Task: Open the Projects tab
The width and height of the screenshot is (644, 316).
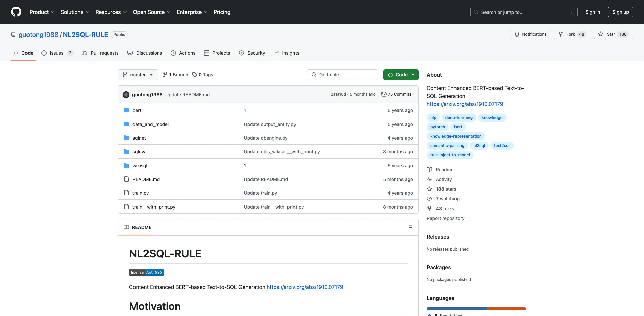Action: 217,53
